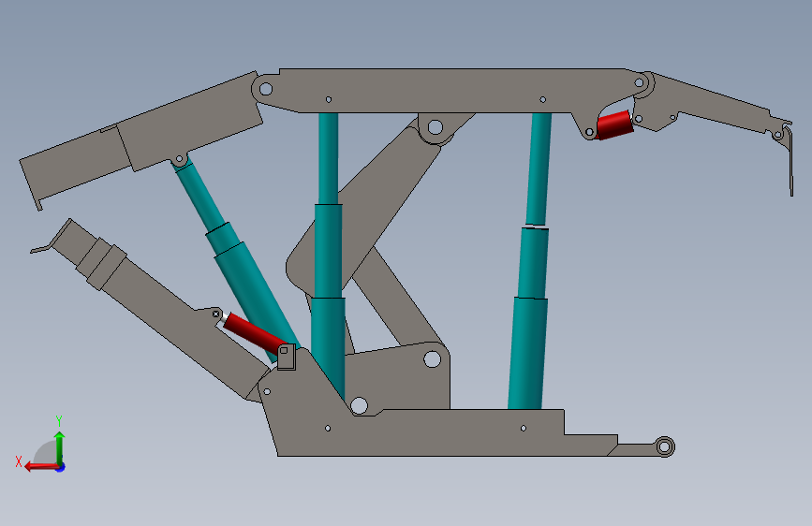
Task: Click the blue Z axis dot of triad
Action: [61, 468]
